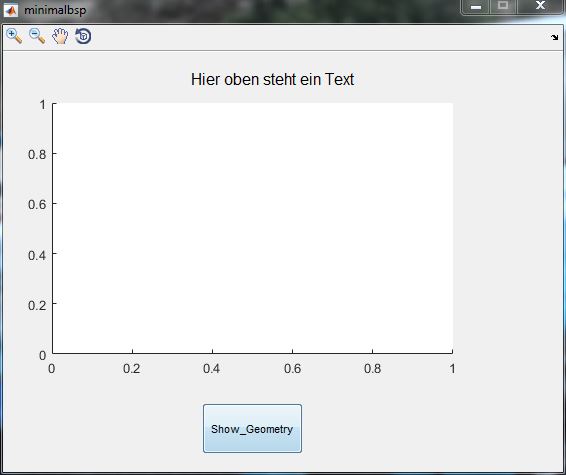Close the minimalbsp window
Viewport: 566px width, 475px height.
540,6
